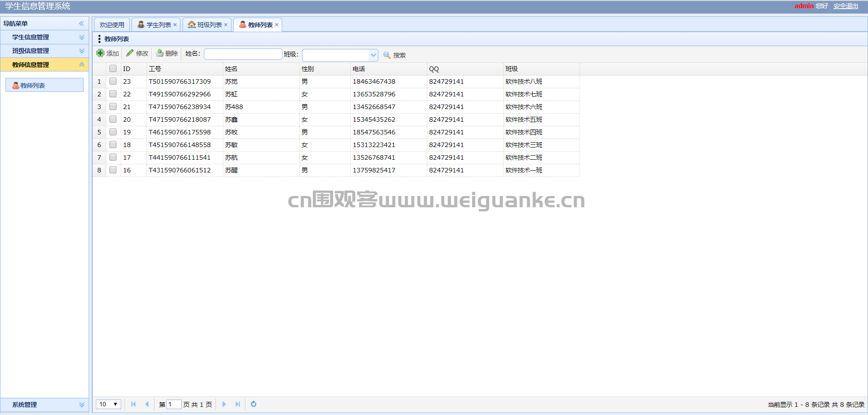Switch to the 班级列表 tab
Screen dimensions: 868x415
pyautogui.click(x=207, y=25)
